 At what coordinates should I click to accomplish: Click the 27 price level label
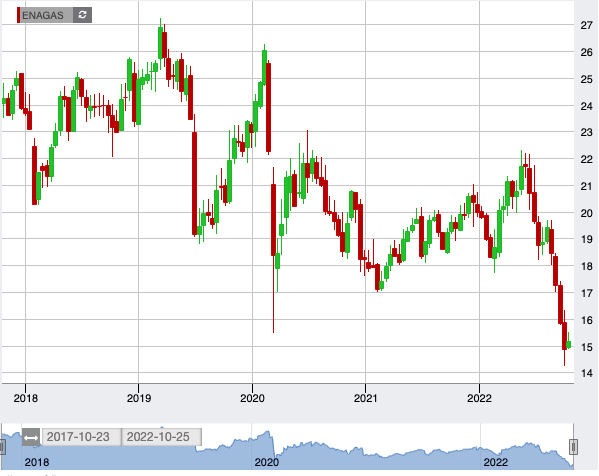point(586,26)
